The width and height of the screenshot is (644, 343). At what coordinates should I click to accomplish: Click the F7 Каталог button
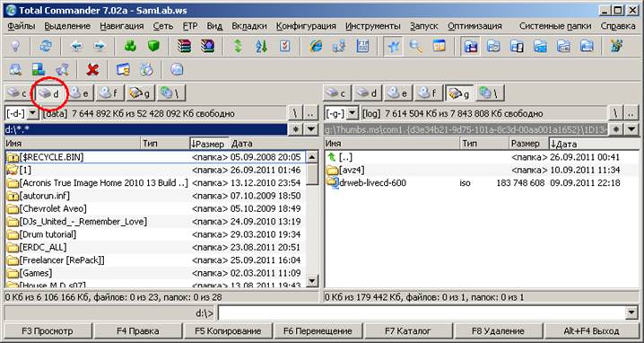[x=408, y=330]
